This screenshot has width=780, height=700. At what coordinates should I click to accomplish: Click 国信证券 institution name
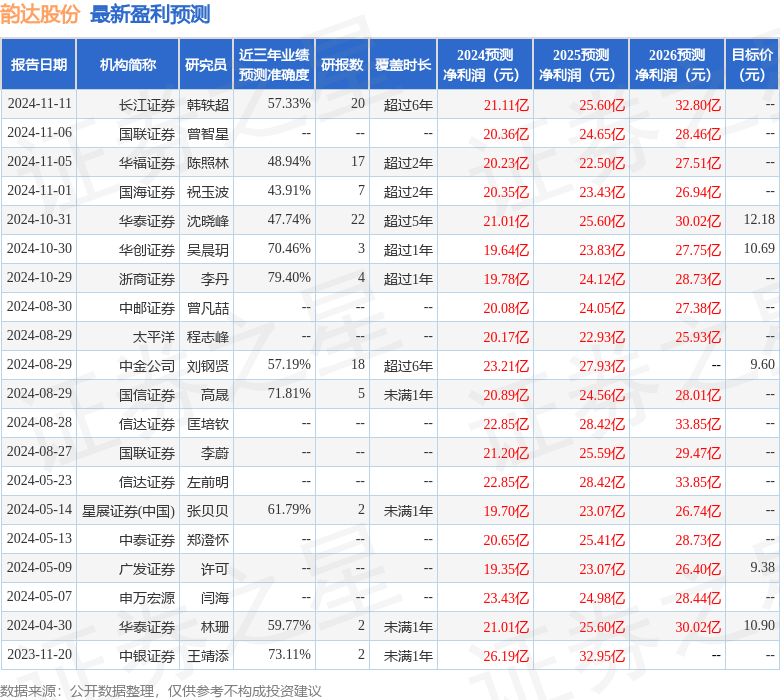[x=147, y=395]
